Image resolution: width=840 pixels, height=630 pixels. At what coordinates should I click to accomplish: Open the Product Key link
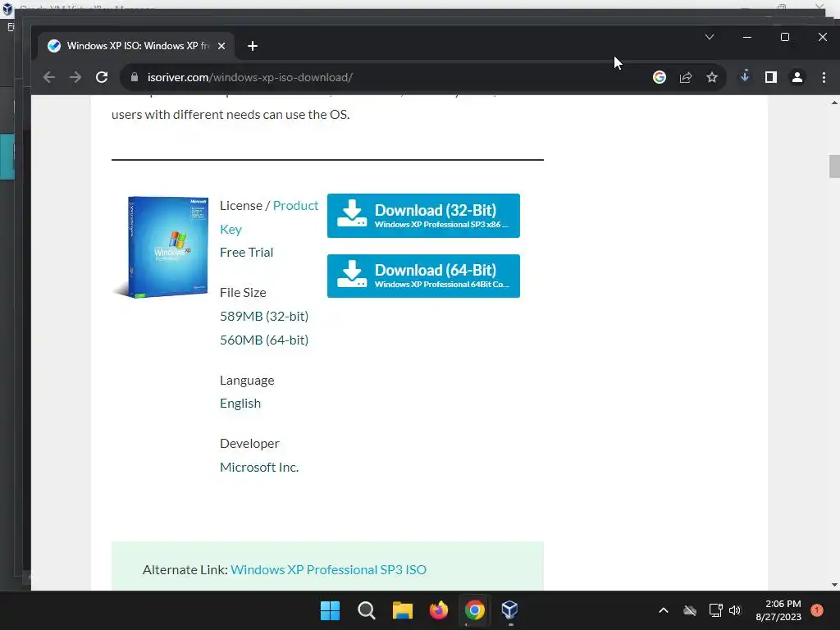click(269, 217)
